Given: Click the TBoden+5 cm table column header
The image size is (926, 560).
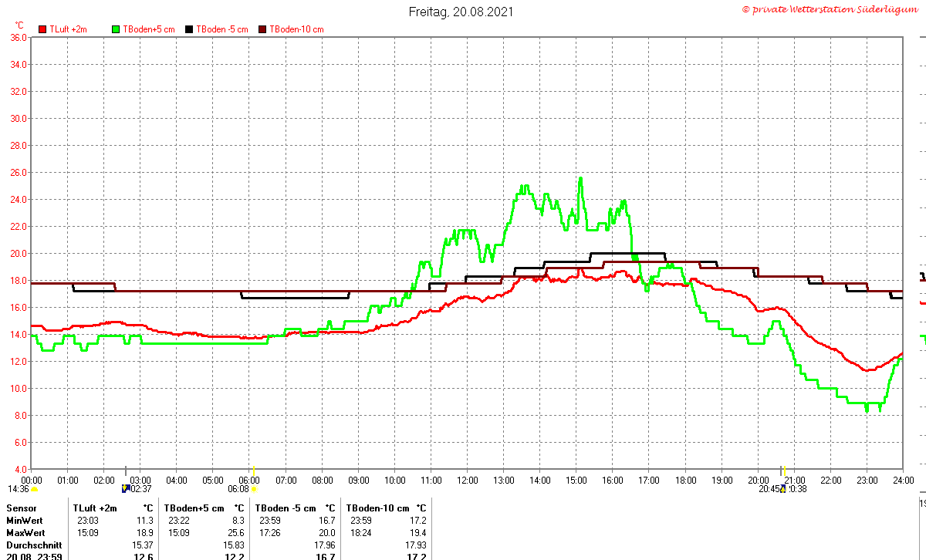Looking at the screenshot, I should tap(194, 508).
